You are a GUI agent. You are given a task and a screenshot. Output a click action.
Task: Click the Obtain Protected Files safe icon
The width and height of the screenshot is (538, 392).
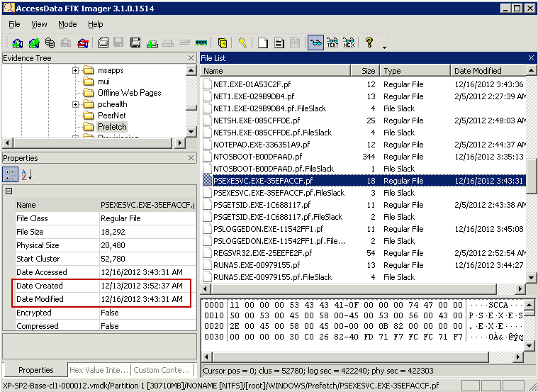(223, 43)
